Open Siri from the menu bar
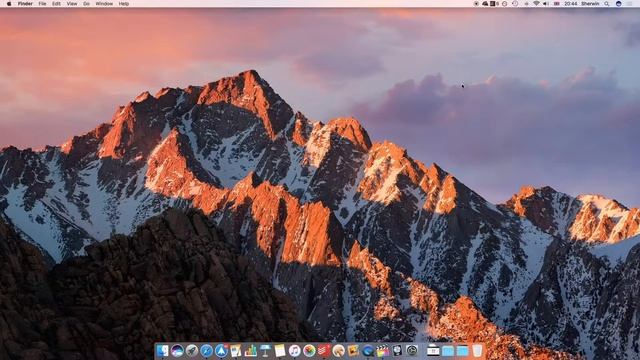 [618, 4]
